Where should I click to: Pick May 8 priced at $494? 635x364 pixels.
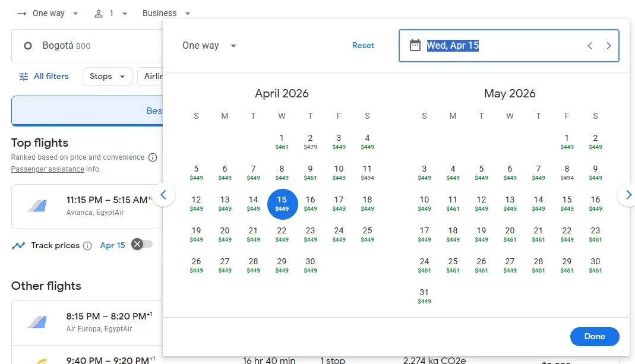point(567,172)
